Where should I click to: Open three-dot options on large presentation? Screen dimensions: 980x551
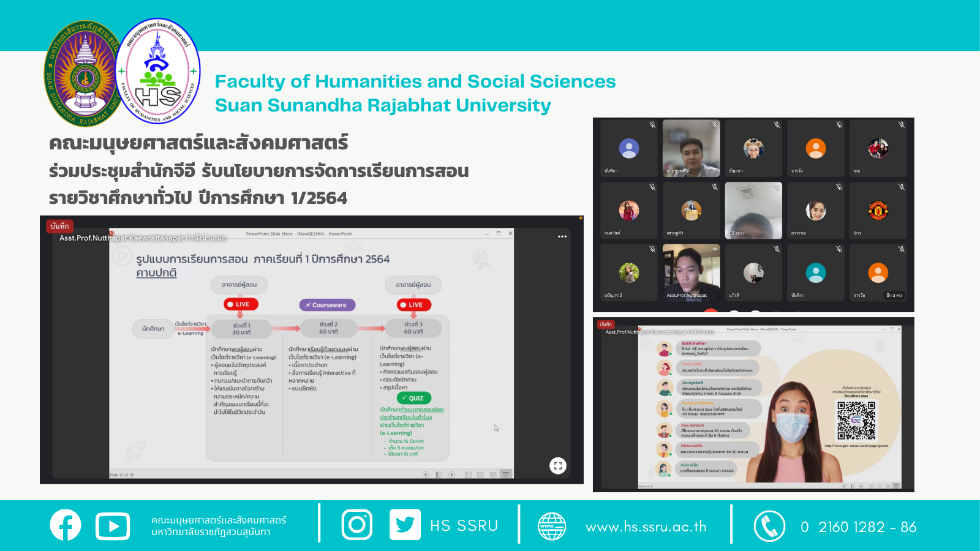(562, 236)
